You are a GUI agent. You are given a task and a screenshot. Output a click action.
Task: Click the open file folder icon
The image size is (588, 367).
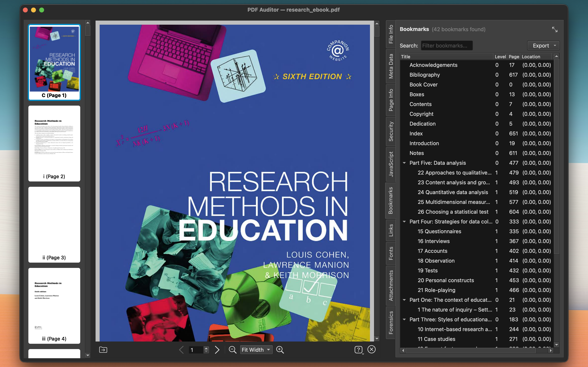click(103, 349)
